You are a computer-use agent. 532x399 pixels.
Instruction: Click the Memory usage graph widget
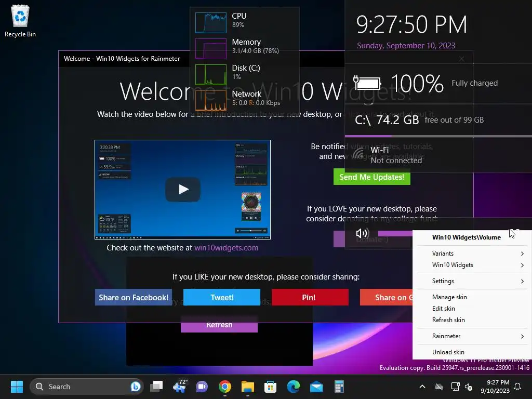[211, 48]
